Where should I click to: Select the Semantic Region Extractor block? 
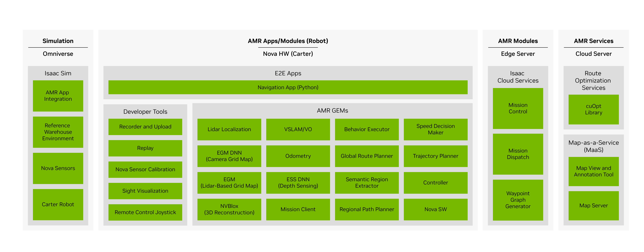click(x=367, y=183)
